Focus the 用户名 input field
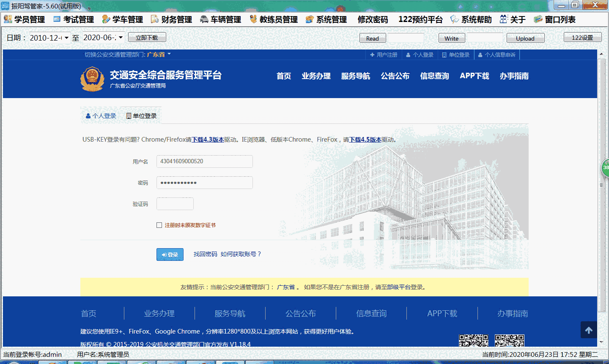Image resolution: width=609 pixels, height=364 pixels. click(x=205, y=161)
